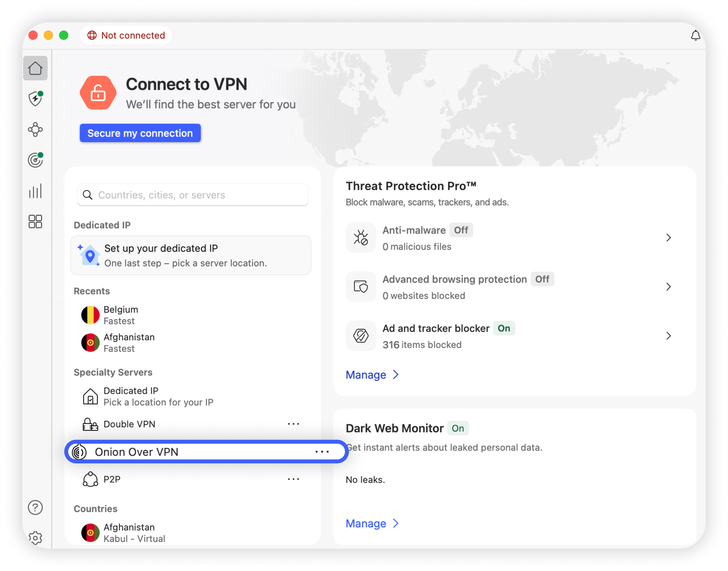
Task: Click Secure my connection button
Action: (140, 133)
